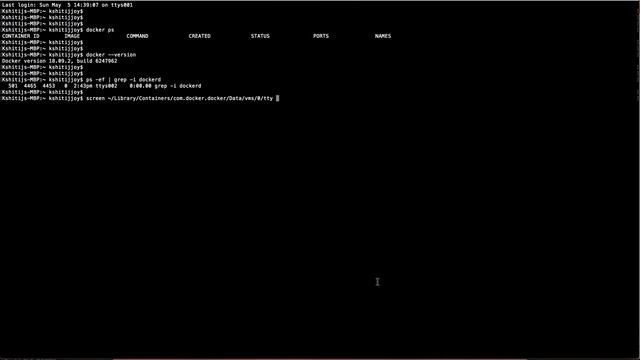Click the 'IMAGE' column header
Viewport: 640px width, 360px height.
pos(72,36)
